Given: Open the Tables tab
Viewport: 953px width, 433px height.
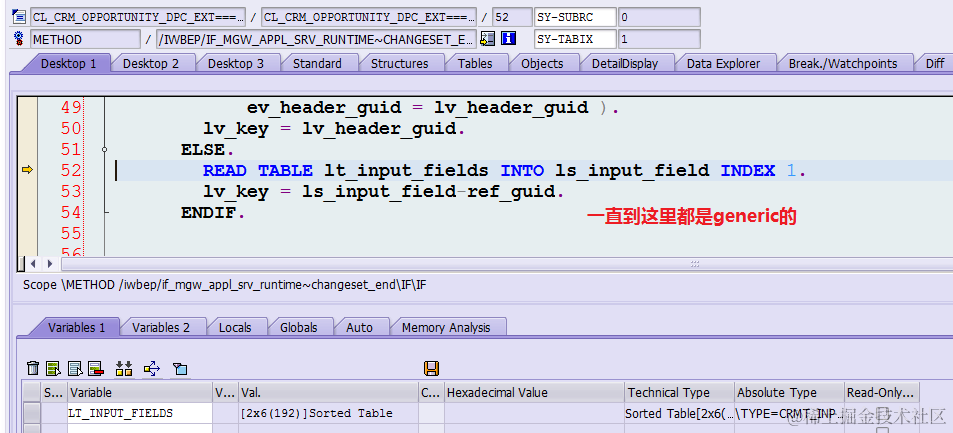Looking at the screenshot, I should tap(475, 63).
